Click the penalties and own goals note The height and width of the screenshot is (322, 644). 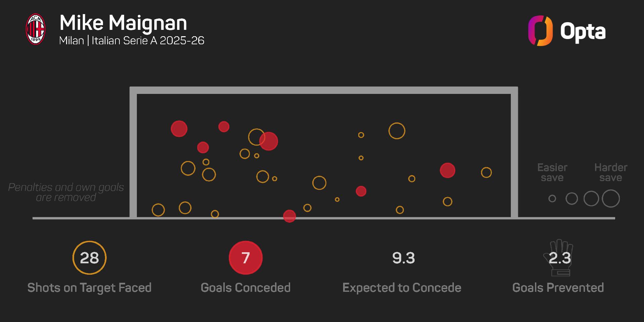click(66, 192)
